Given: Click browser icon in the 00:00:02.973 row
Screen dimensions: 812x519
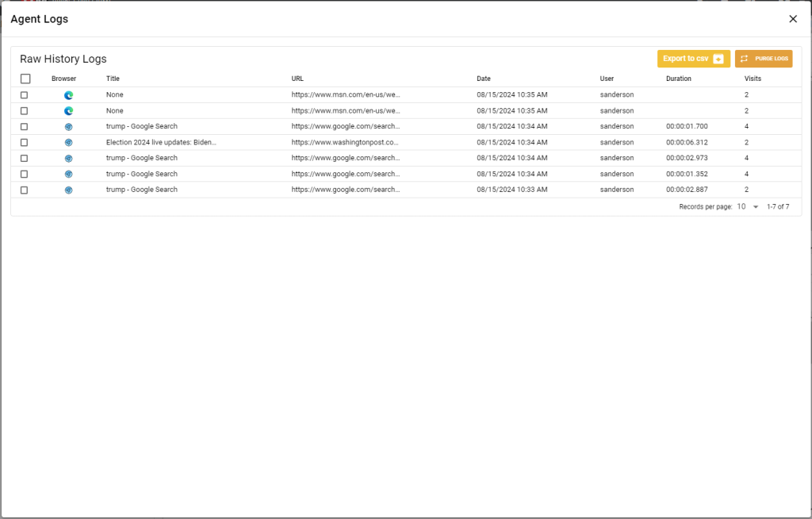Looking at the screenshot, I should [68, 158].
